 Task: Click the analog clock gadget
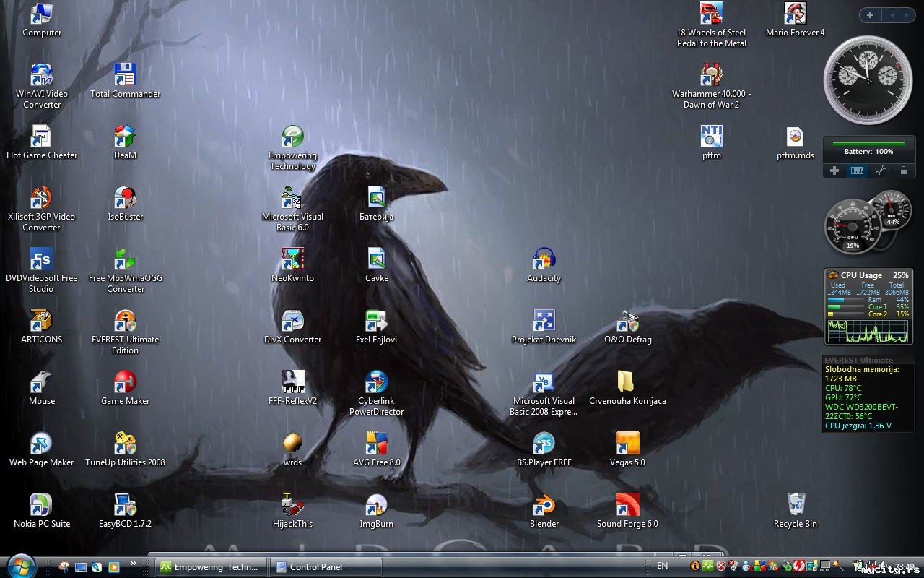868,80
